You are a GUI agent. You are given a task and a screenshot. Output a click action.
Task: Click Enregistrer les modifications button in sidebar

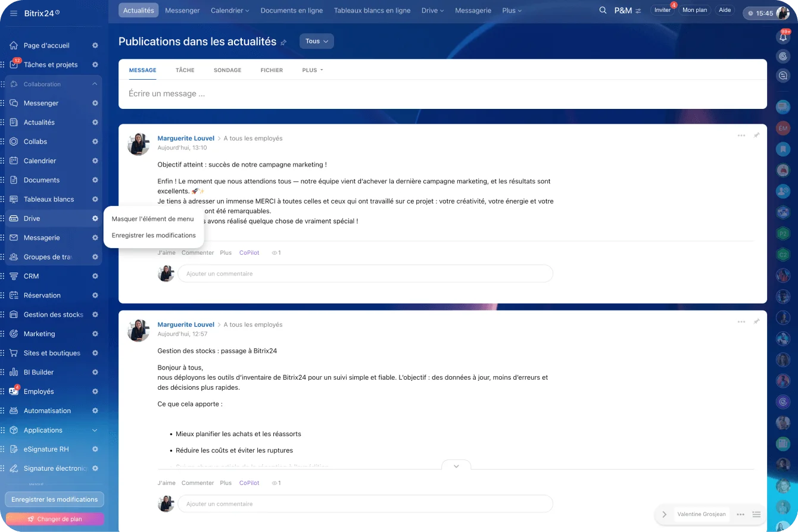(x=54, y=499)
